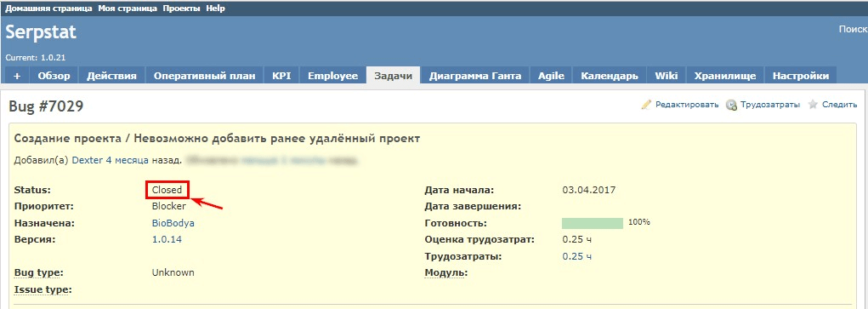Open the Оперативный план tab

(205, 76)
